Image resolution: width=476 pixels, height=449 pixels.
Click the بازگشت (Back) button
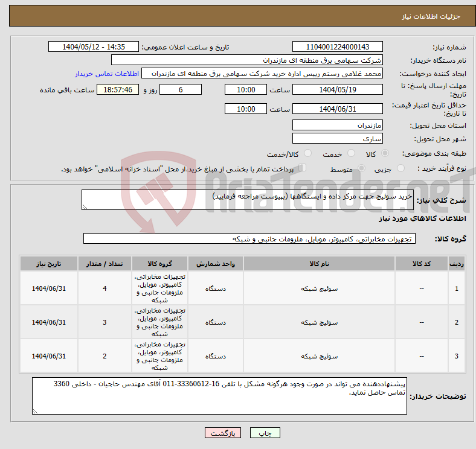tap(223, 433)
